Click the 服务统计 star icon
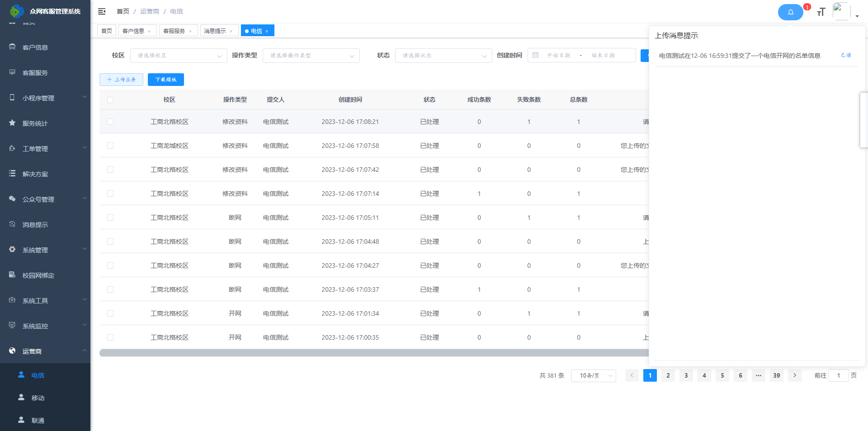Screen dimensions: 868x431 pos(12,123)
